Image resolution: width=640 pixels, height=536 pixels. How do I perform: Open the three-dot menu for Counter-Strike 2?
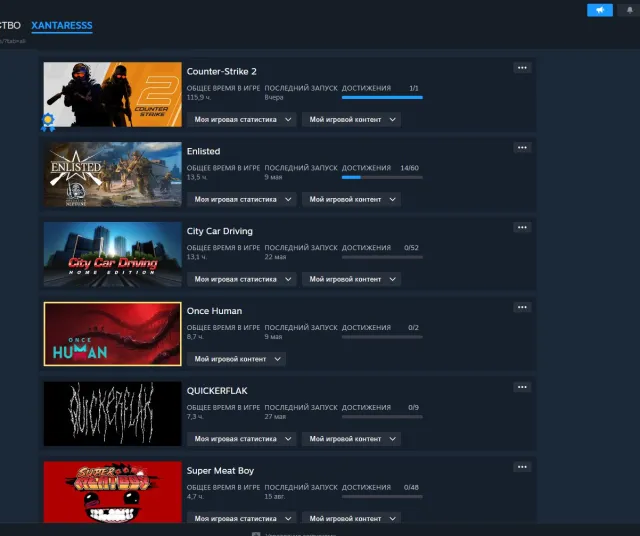click(x=522, y=68)
